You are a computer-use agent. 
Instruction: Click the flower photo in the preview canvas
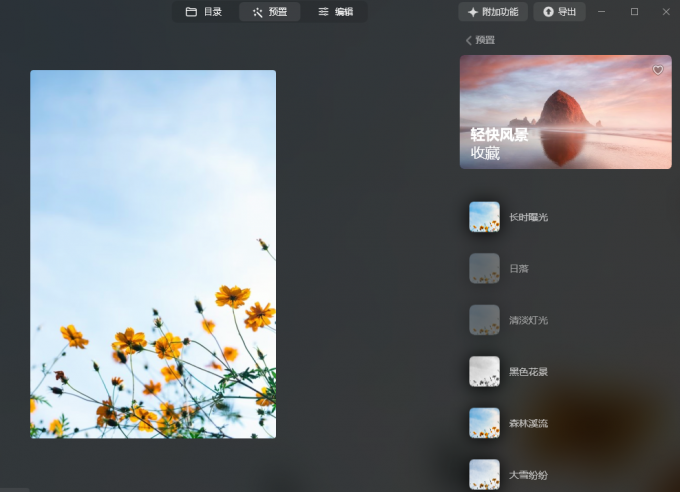point(153,254)
